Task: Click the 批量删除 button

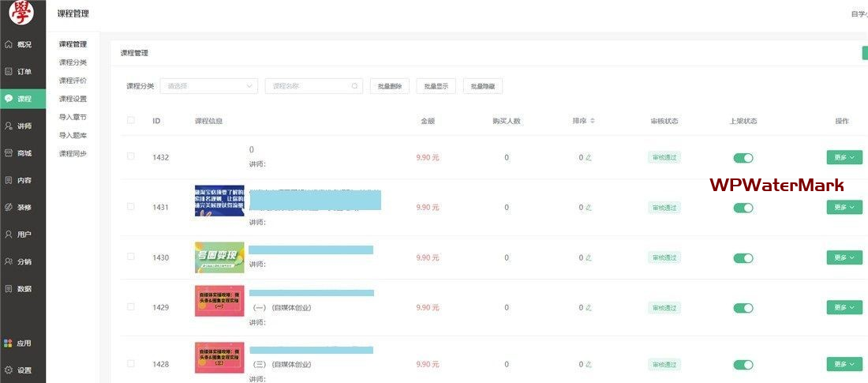Action: point(390,86)
